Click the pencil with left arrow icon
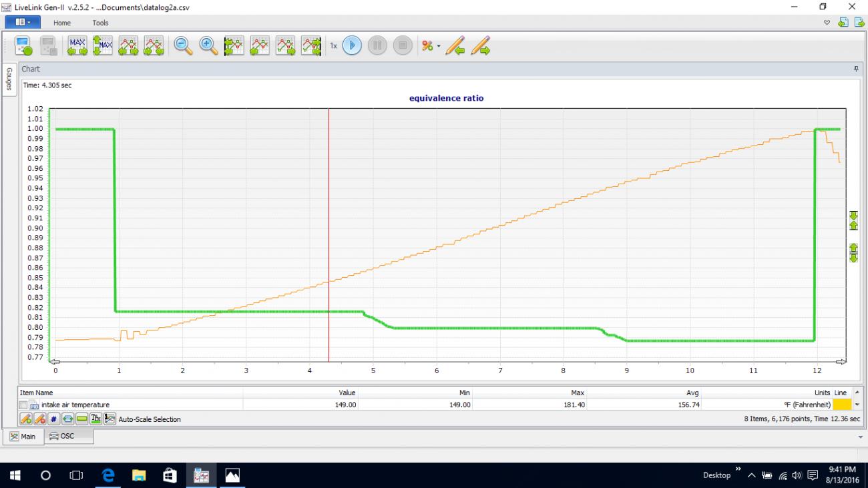The height and width of the screenshot is (488, 868). click(x=455, y=46)
